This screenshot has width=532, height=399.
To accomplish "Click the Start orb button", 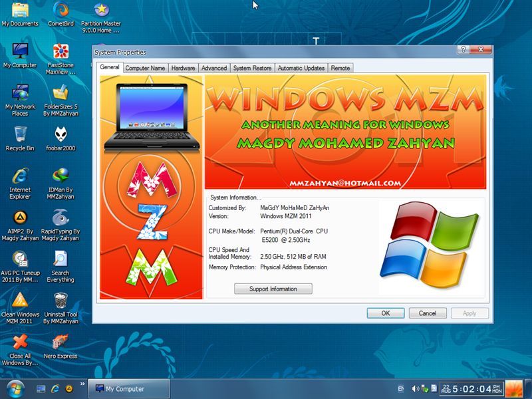I will pyautogui.click(x=15, y=389).
